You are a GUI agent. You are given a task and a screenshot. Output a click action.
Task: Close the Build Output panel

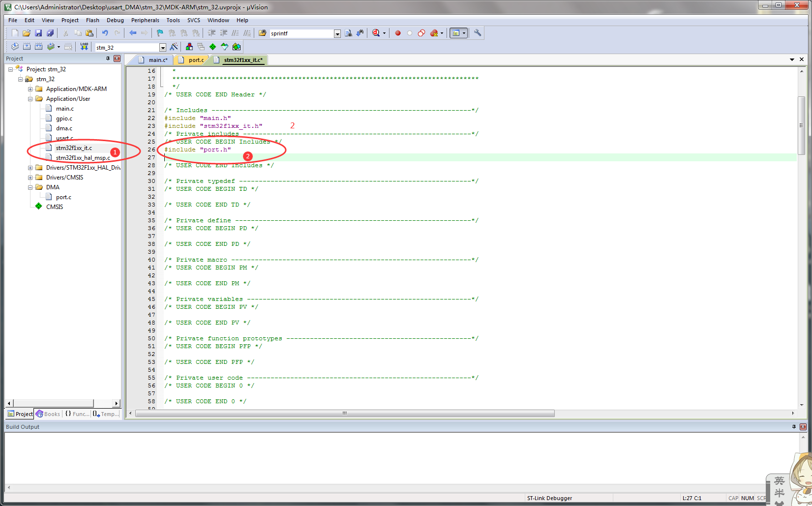click(x=803, y=427)
